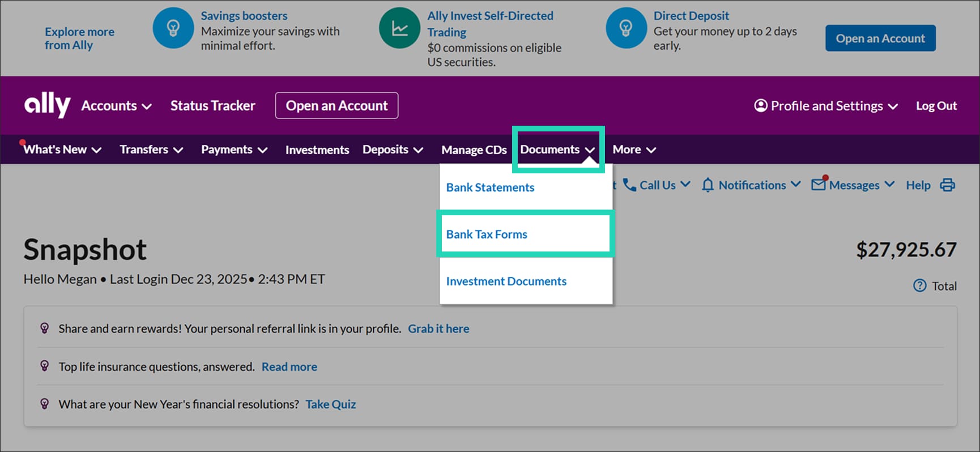Viewport: 980px width, 452px height.
Task: Click the Ally logo
Action: (47, 105)
